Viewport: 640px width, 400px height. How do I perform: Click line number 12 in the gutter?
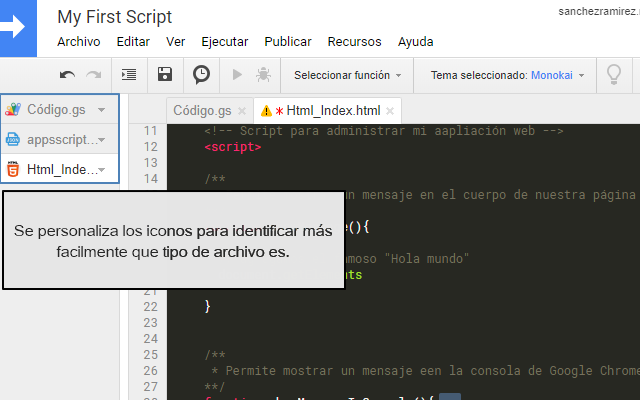coord(150,147)
